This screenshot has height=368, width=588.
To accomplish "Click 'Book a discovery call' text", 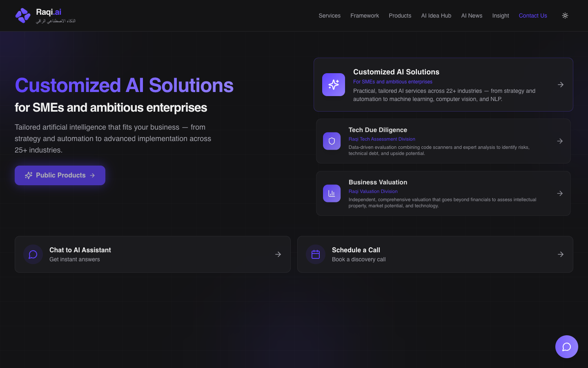I will pyautogui.click(x=359, y=259).
